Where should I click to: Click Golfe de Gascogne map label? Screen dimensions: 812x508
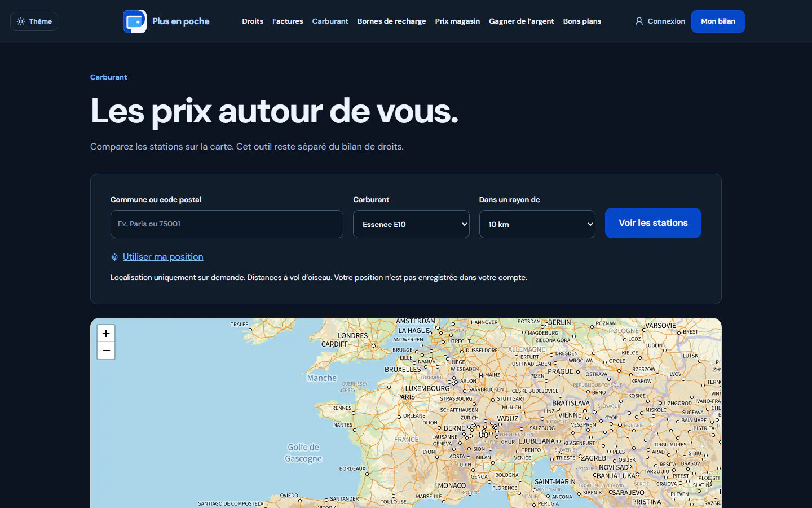(x=303, y=453)
